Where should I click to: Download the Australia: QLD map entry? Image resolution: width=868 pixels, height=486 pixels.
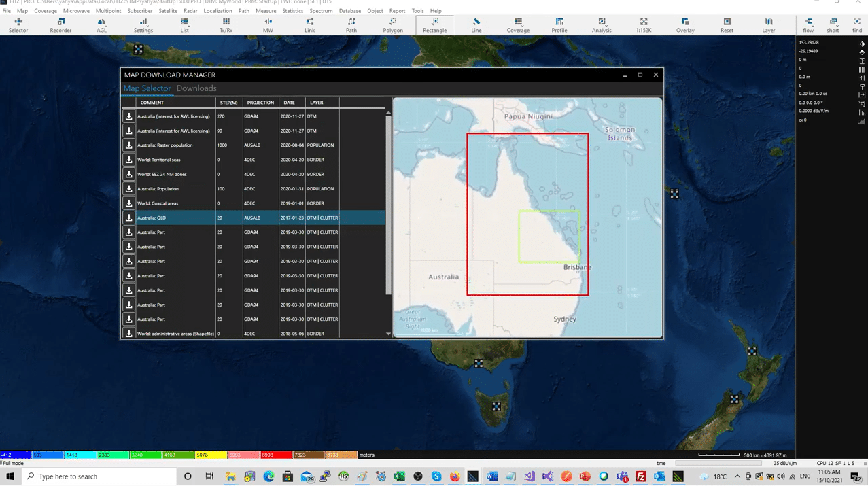click(128, 218)
